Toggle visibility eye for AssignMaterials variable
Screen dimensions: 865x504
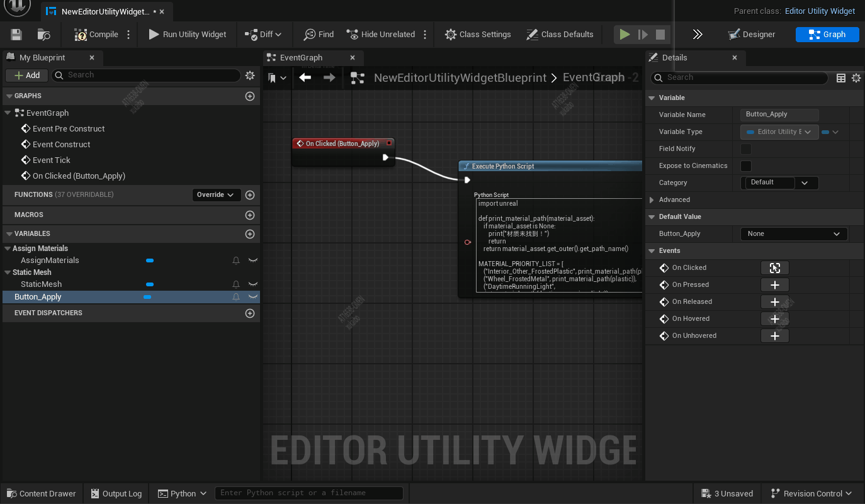click(252, 260)
